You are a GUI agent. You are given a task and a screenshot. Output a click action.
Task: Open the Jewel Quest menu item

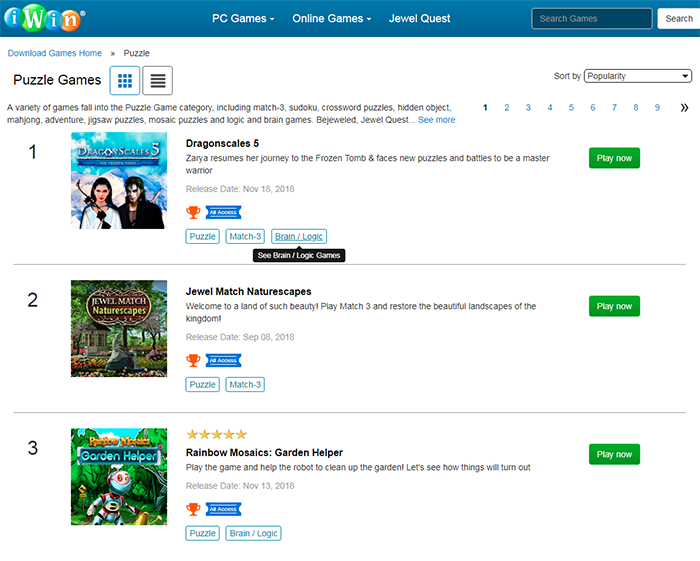tap(420, 18)
